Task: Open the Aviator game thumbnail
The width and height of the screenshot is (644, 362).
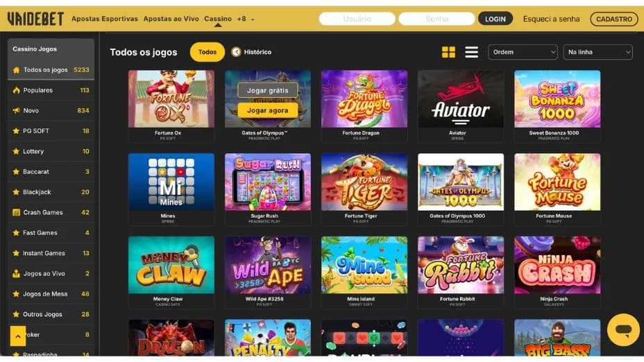Action: tap(460, 99)
